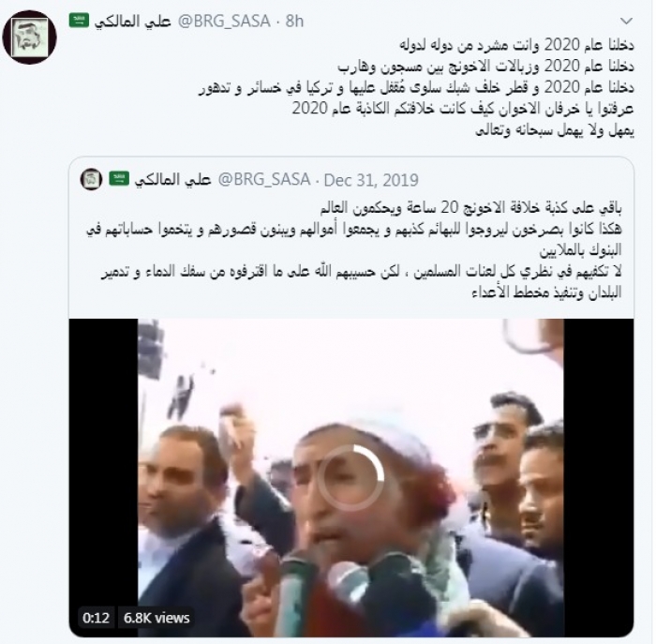Click the 0:12 video duration badge
The height and width of the screenshot is (644, 656).
pyautogui.click(x=96, y=618)
